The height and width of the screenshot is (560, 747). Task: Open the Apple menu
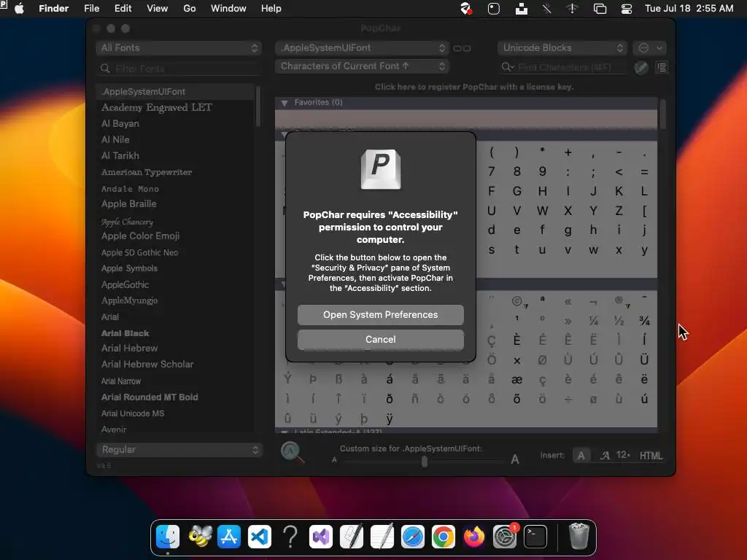tap(19, 9)
